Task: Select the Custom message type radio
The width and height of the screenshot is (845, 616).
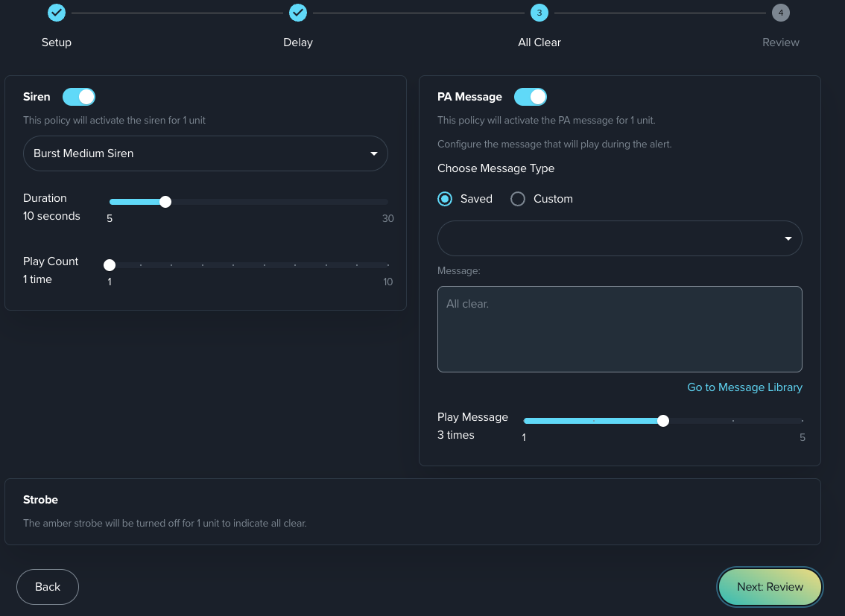Action: pos(518,199)
